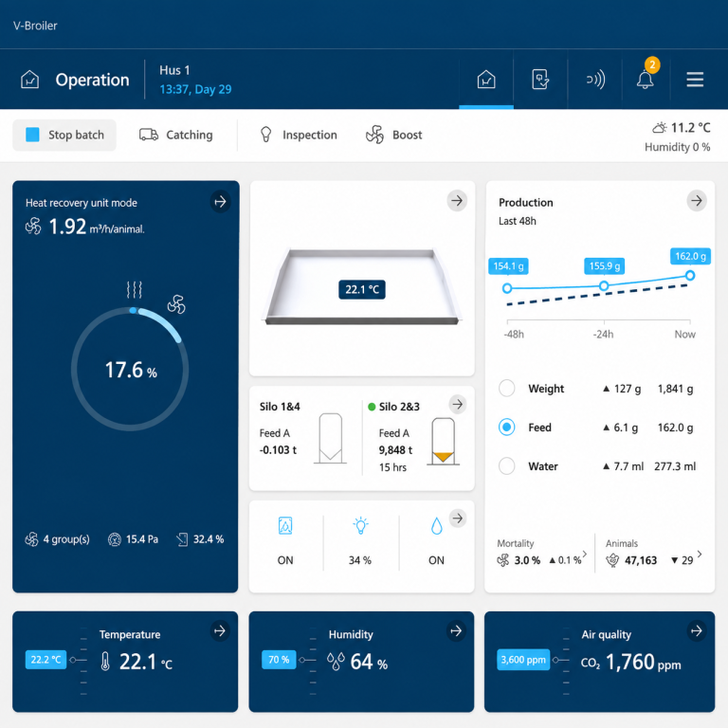Click the 13:37, Day 29 text
This screenshot has width=728, height=728.
click(195, 89)
